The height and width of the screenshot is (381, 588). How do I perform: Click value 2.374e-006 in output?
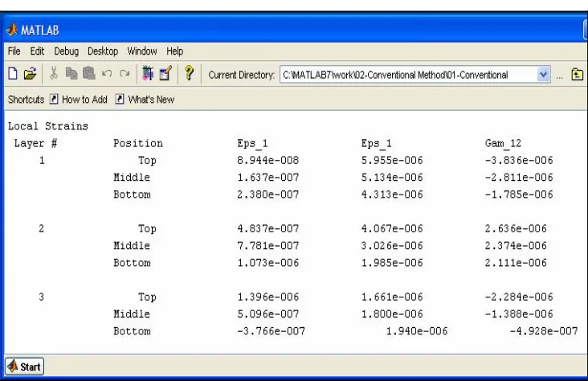[516, 246]
